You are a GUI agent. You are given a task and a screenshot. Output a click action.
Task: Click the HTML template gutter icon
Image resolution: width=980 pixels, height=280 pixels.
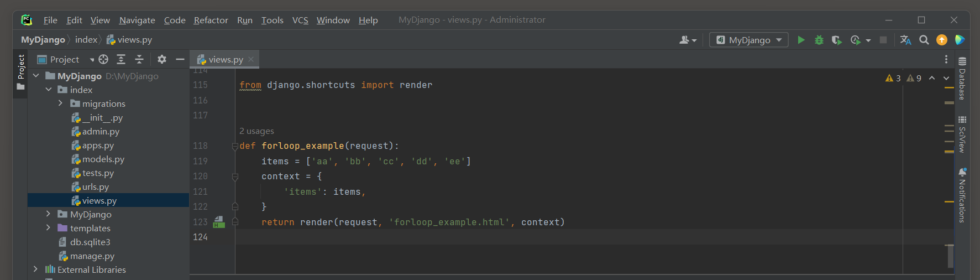tap(219, 222)
